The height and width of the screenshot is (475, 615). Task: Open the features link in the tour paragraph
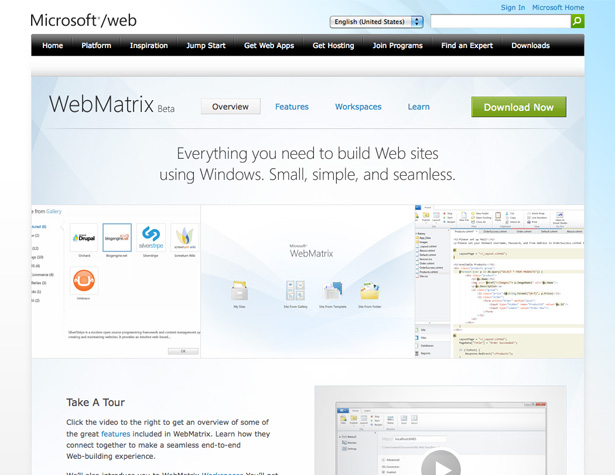pos(116,434)
